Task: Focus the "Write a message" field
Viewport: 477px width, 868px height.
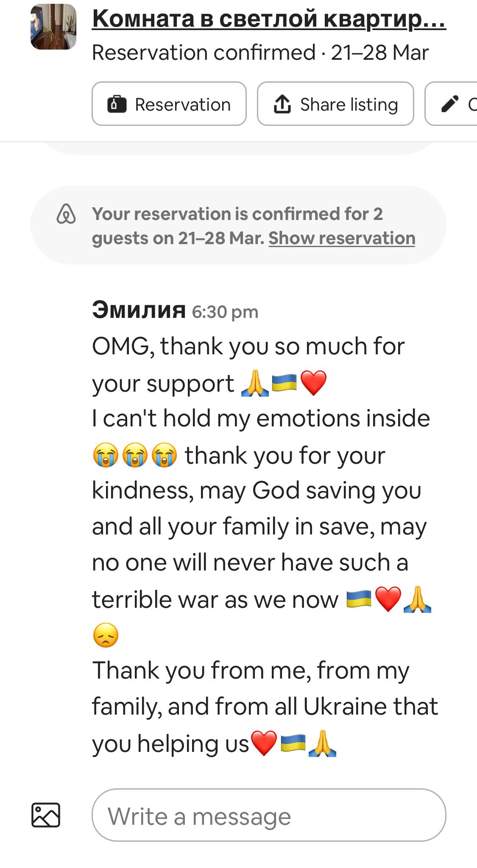Action: tap(269, 815)
